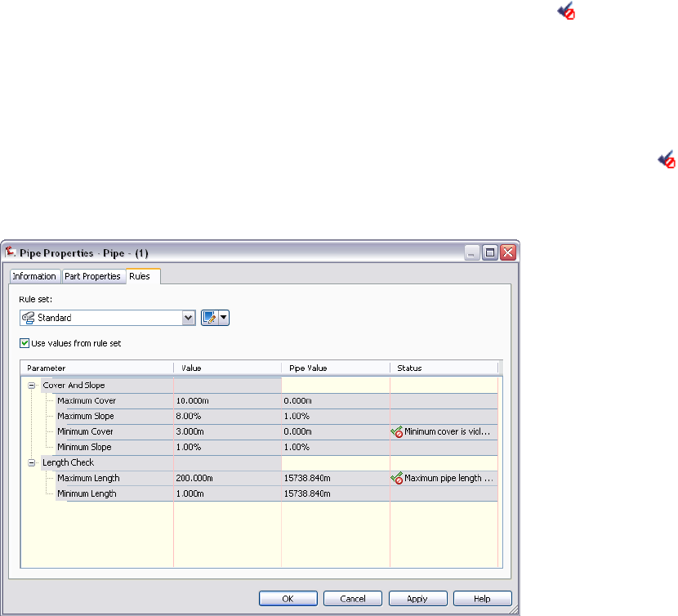Click the Length Check group label
This screenshot has width=678, height=616.
click(x=69, y=462)
